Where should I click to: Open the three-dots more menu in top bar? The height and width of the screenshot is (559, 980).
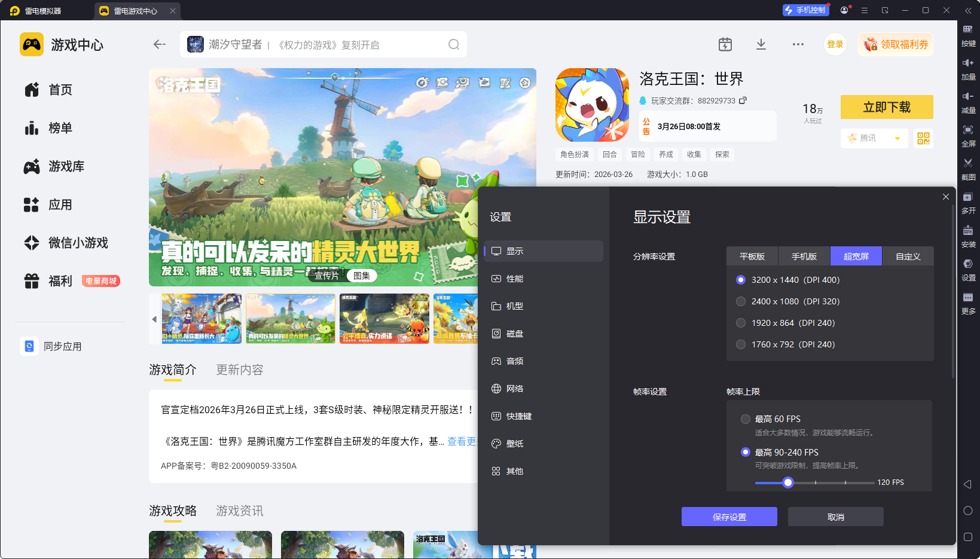coord(798,44)
